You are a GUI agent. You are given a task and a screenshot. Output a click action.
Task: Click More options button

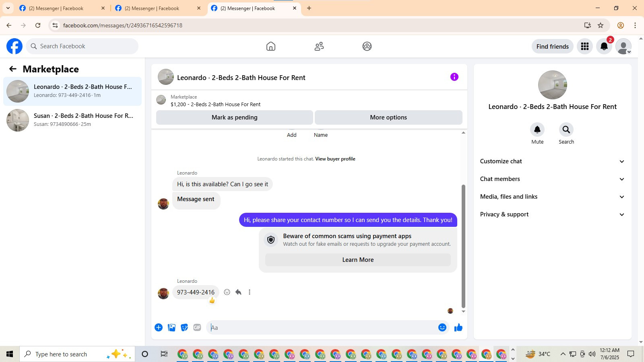[388, 117]
